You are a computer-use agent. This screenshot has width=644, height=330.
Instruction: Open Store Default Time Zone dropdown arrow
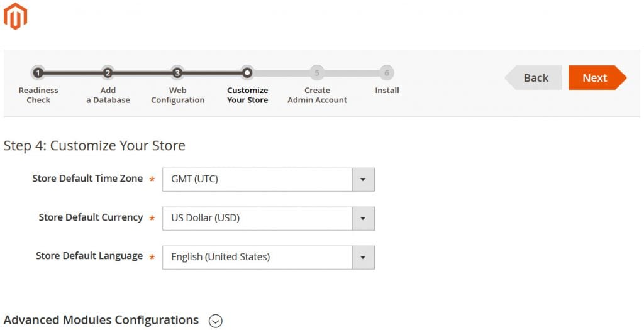coord(363,180)
